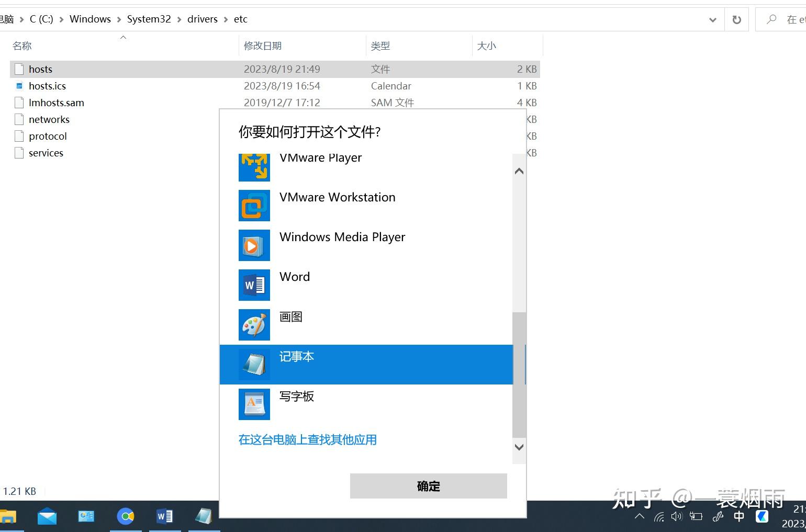Click the lmhosts.sam file icon
This screenshot has width=806, height=532.
click(19, 103)
